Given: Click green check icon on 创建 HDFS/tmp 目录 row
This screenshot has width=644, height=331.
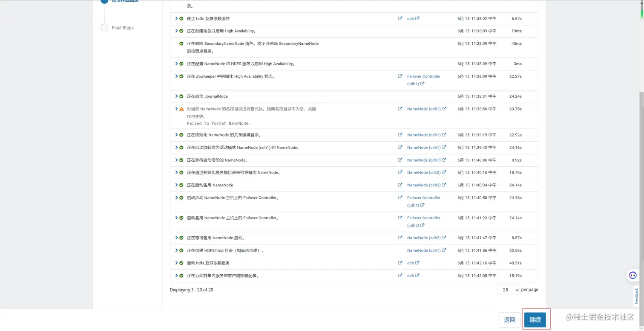Looking at the screenshot, I should [181, 250].
